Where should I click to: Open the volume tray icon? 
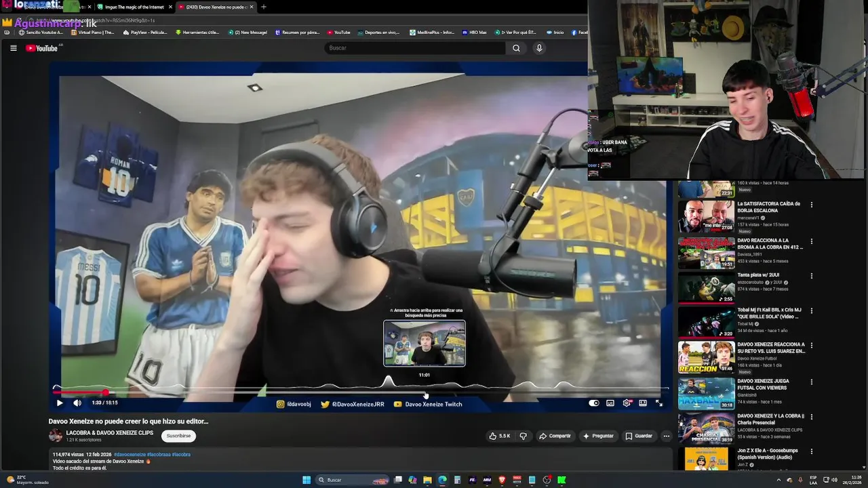point(833,480)
